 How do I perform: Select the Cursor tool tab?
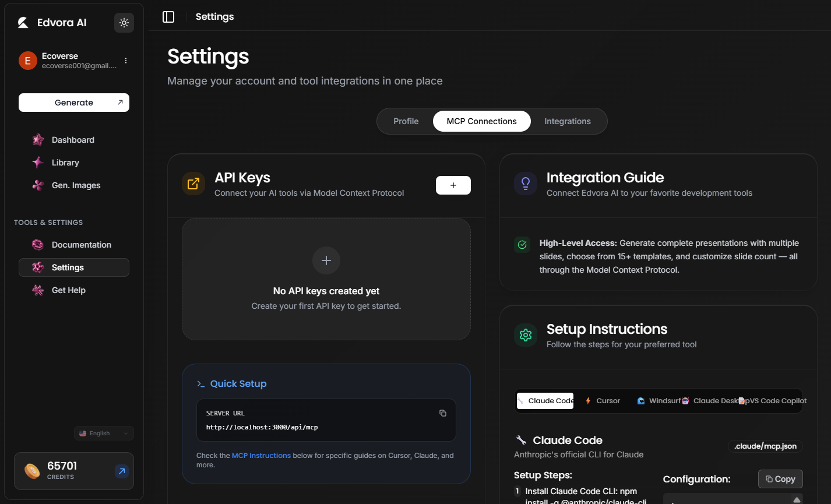point(603,401)
